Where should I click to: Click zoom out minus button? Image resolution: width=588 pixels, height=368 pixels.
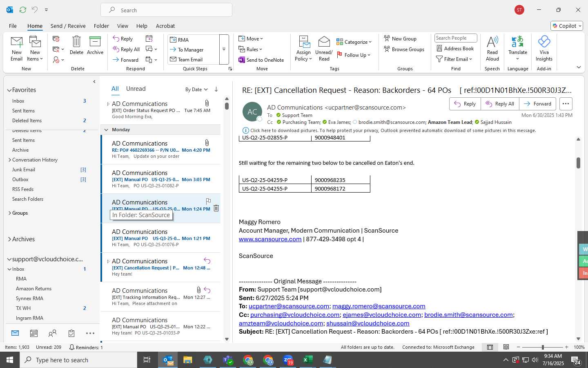coord(519,347)
